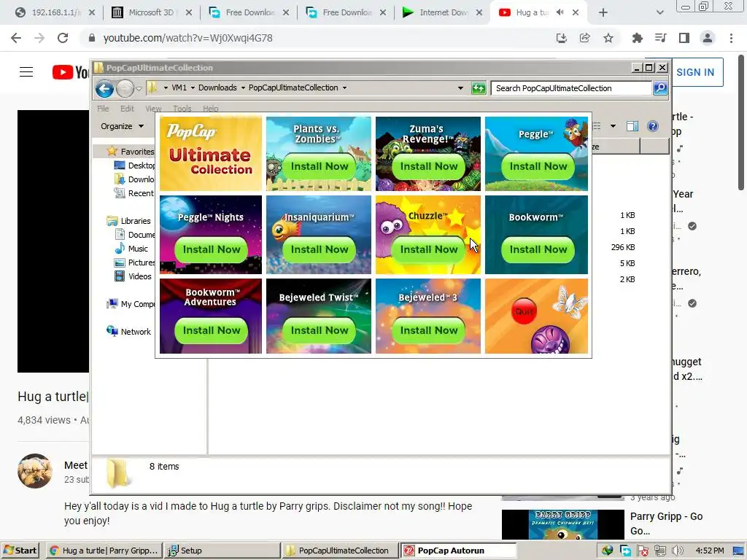747x560 pixels.
Task: Expand VM1 breadcrumb dropdown arrow
Action: (x=193, y=88)
